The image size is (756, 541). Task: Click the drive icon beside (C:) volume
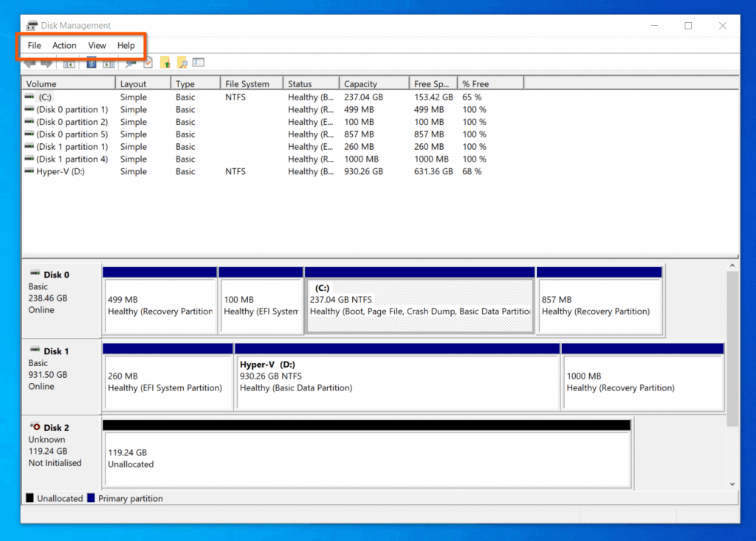30,97
